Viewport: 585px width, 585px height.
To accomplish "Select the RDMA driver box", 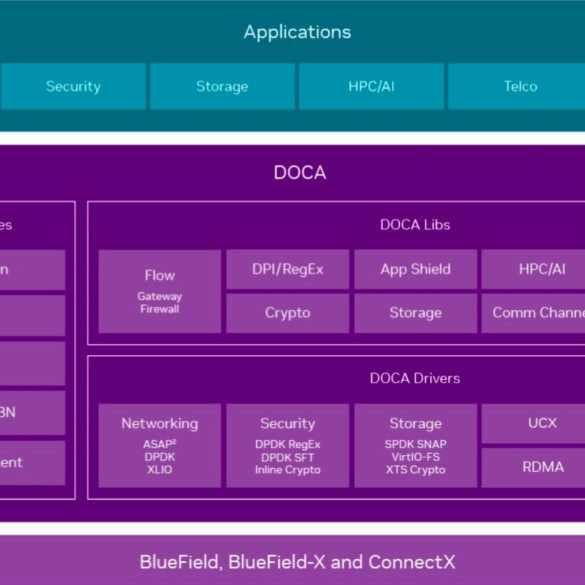I will (534, 467).
